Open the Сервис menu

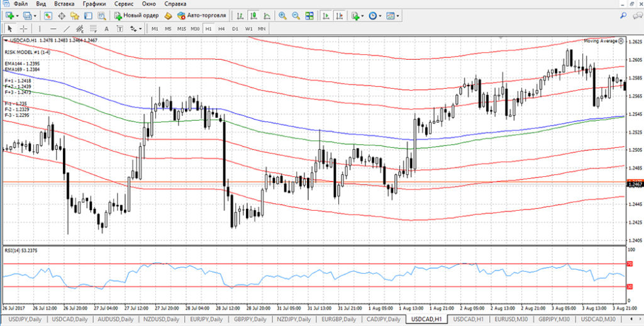pos(124,4)
